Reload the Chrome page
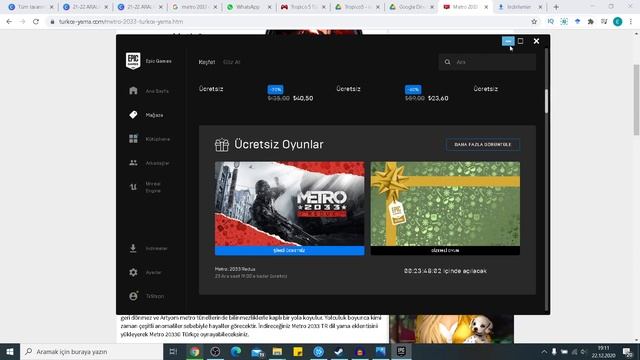640x360 pixels. coord(36,22)
